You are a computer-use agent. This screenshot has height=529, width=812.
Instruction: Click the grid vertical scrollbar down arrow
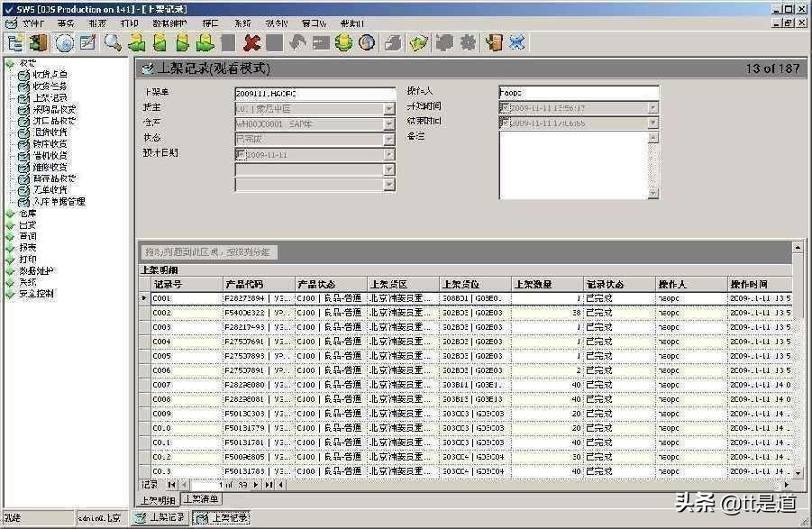point(798,472)
